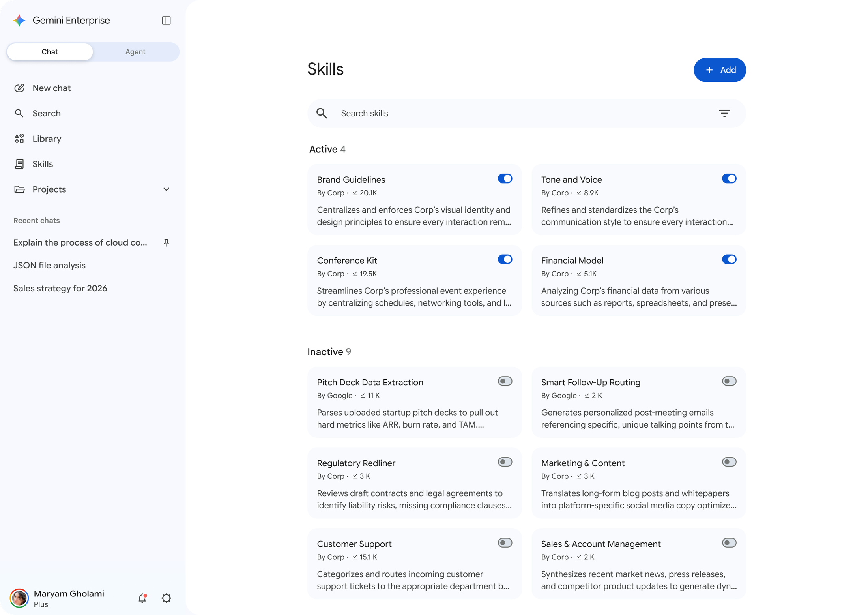Disable the Tone and Voice toggle
Image resolution: width=868 pixels, height=615 pixels.
[x=729, y=178]
